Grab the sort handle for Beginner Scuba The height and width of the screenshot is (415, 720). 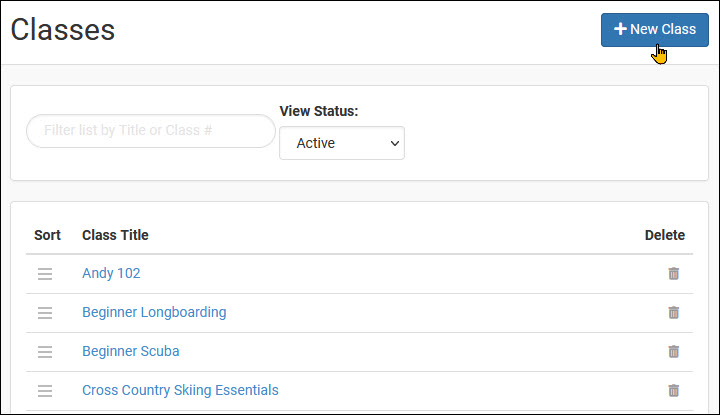pyautogui.click(x=45, y=352)
